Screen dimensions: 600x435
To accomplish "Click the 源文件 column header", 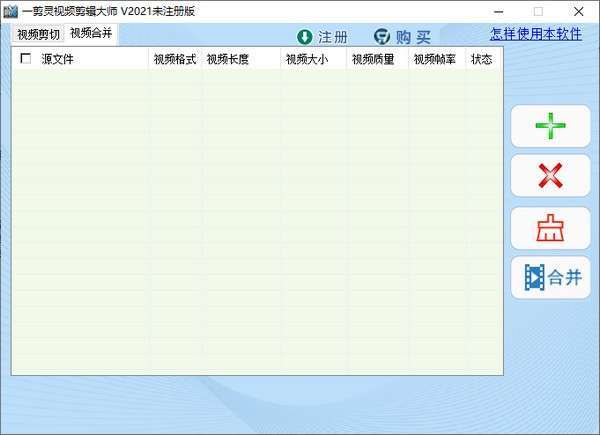I will (x=57, y=59).
